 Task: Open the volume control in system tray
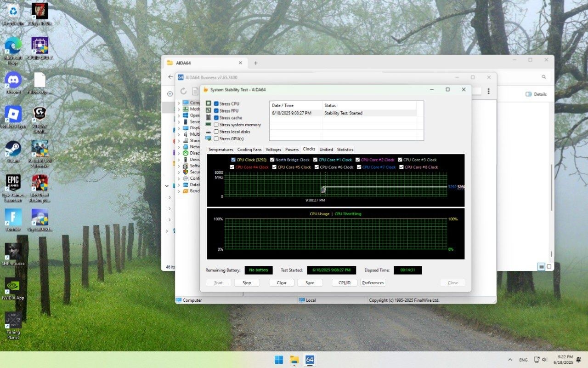click(544, 360)
